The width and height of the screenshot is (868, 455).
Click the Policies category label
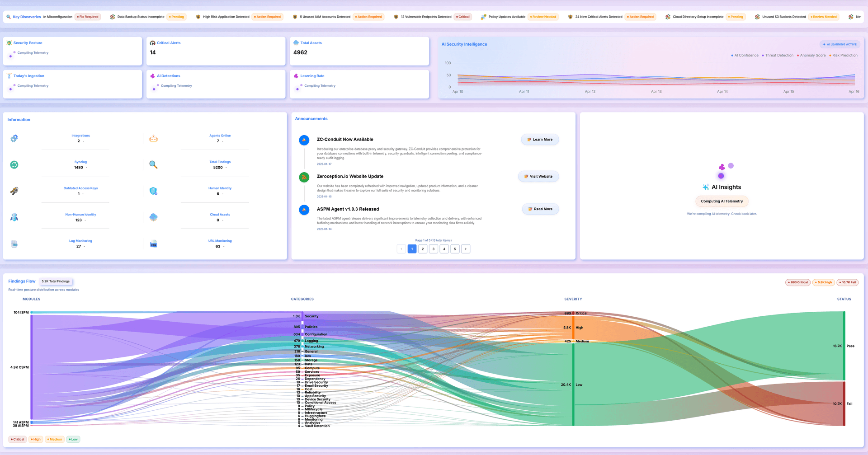pyautogui.click(x=311, y=327)
